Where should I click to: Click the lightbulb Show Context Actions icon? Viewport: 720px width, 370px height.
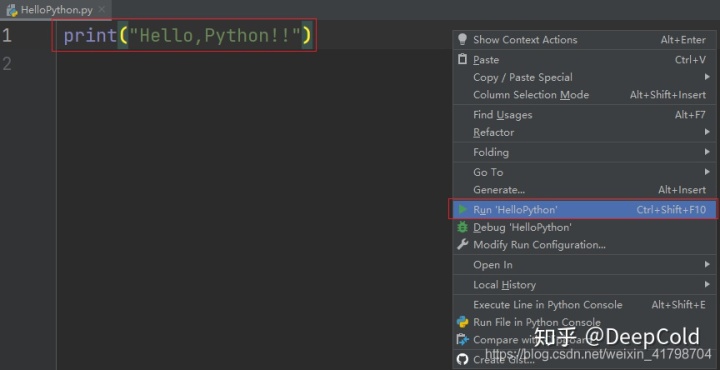click(462, 39)
